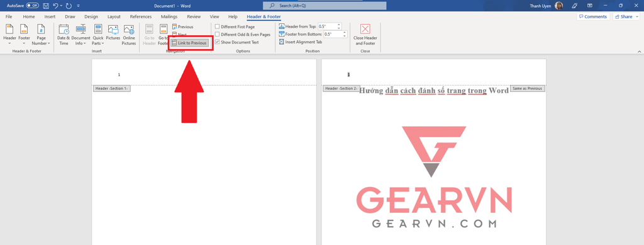Open the Undo history dropdown arrow
Screen dimensions: 644x245
pyautogui.click(x=61, y=6)
